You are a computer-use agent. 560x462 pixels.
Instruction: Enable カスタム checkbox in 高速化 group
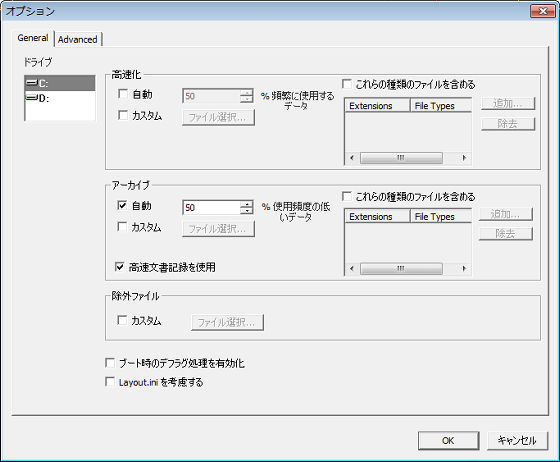123,115
